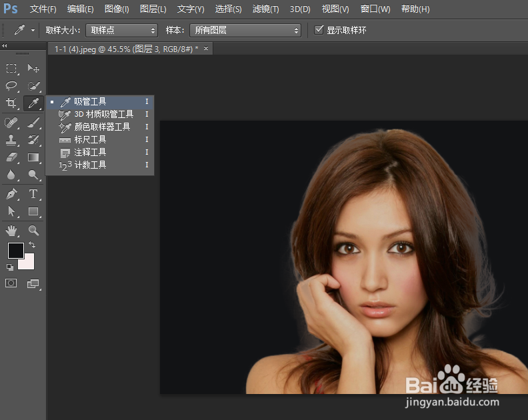Close the 1-1 (4).jpeg document tab

(206, 49)
